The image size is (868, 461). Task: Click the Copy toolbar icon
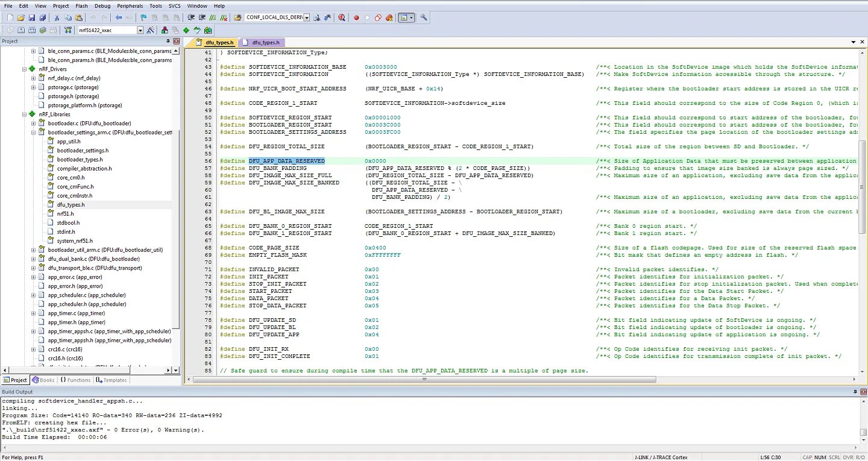pyautogui.click(x=68, y=17)
